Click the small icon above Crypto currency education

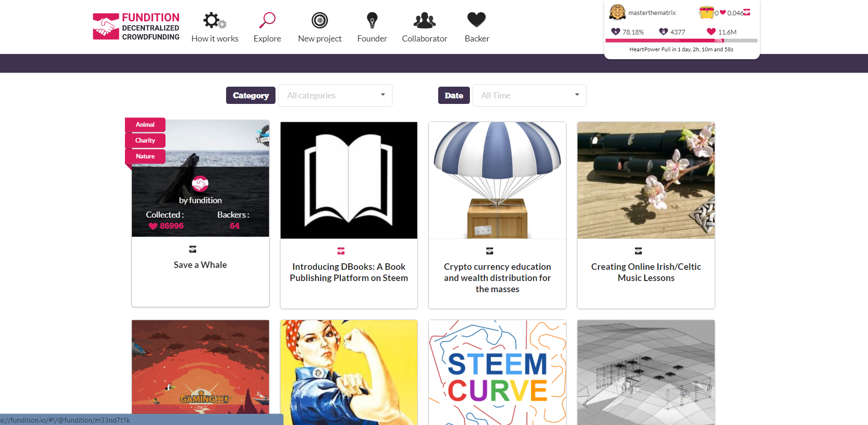click(489, 251)
